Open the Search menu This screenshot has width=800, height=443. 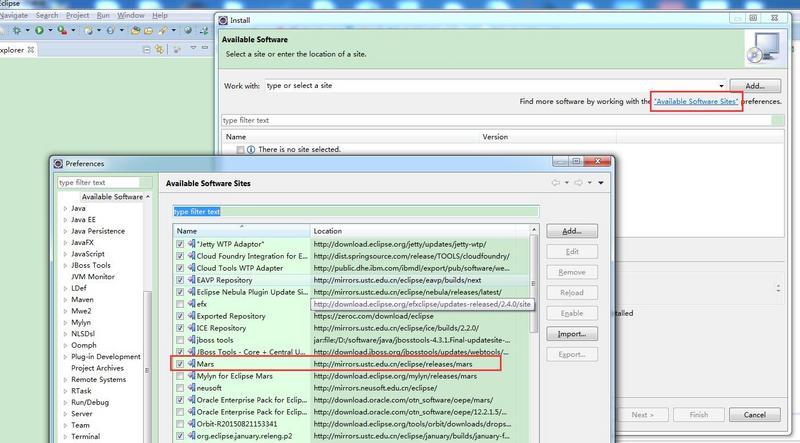pyautogui.click(x=47, y=15)
